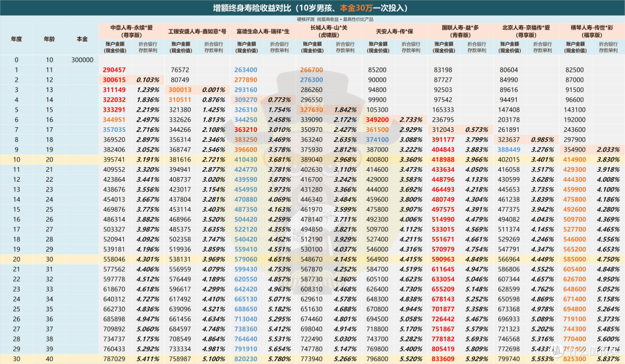This screenshot has width=625, height=364.
Task: Click the rate cell '3.830%'
Action: [x=608, y=160]
